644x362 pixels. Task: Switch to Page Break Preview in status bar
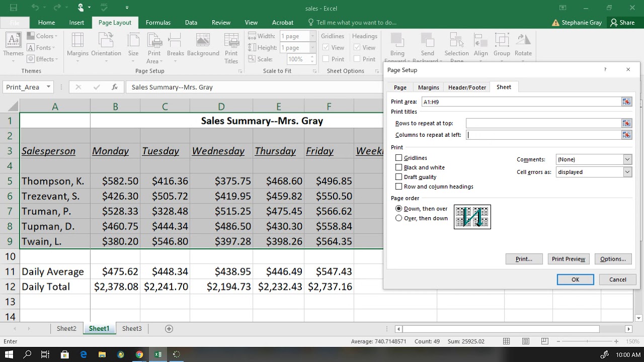point(545,341)
